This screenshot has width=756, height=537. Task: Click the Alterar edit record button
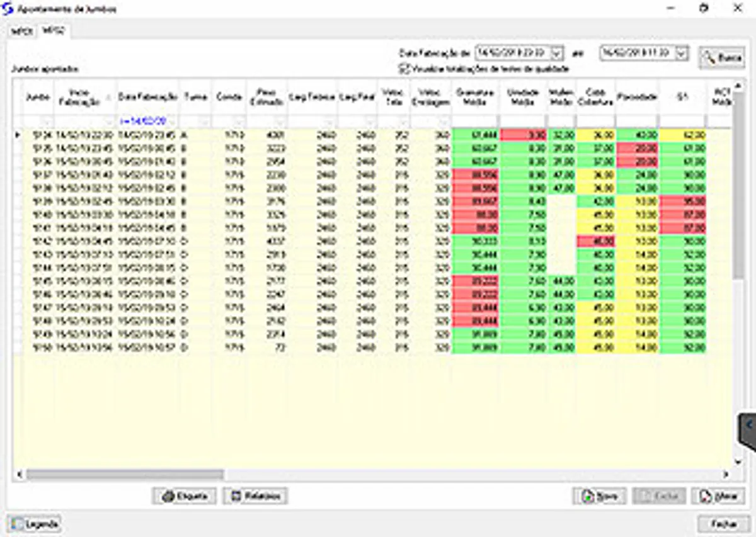(718, 496)
